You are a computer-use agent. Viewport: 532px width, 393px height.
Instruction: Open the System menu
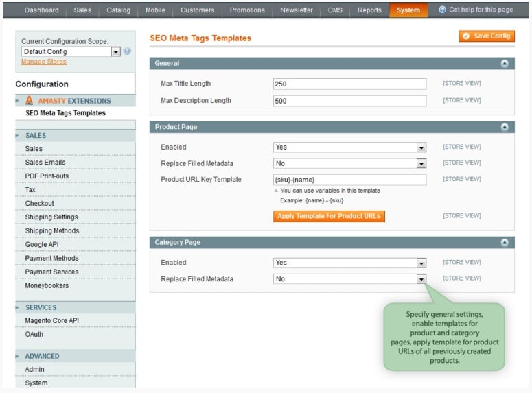click(408, 10)
